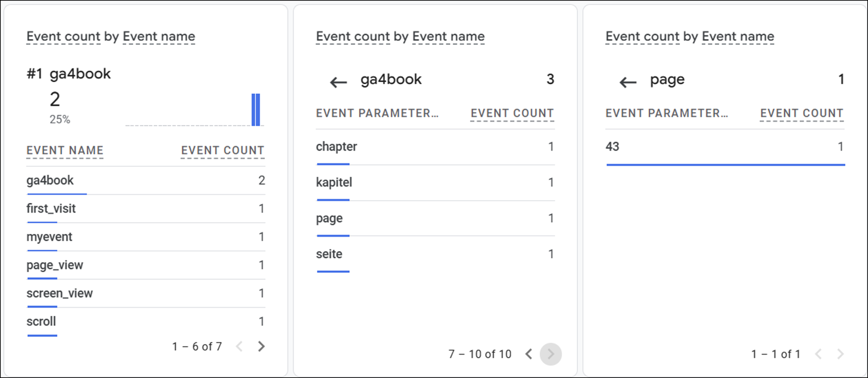Click previous arrow in page parameter card
The width and height of the screenshot is (868, 378).
[818, 354]
